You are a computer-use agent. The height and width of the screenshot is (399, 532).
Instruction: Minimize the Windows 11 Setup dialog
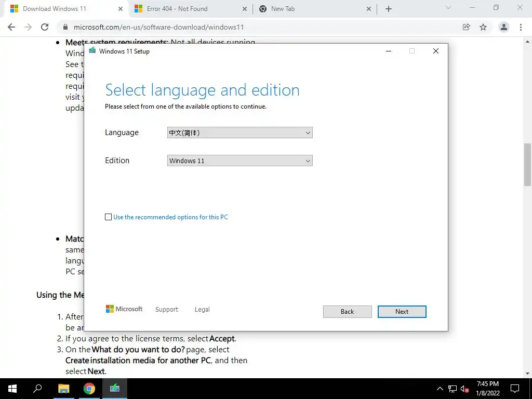389,51
